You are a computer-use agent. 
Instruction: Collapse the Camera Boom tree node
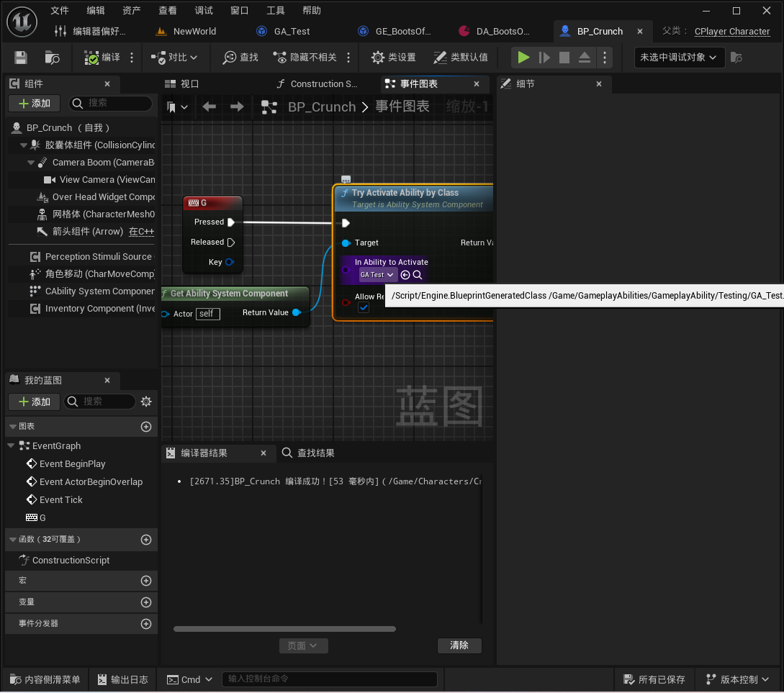(x=31, y=163)
